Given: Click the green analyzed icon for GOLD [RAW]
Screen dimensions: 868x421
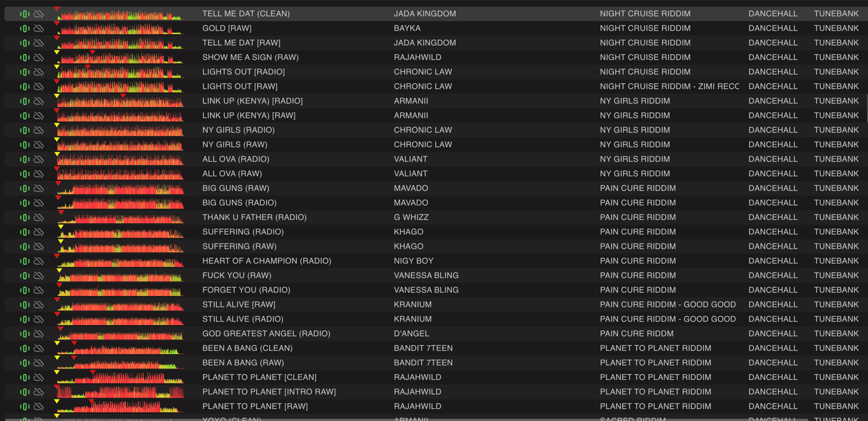Looking at the screenshot, I should (24, 28).
